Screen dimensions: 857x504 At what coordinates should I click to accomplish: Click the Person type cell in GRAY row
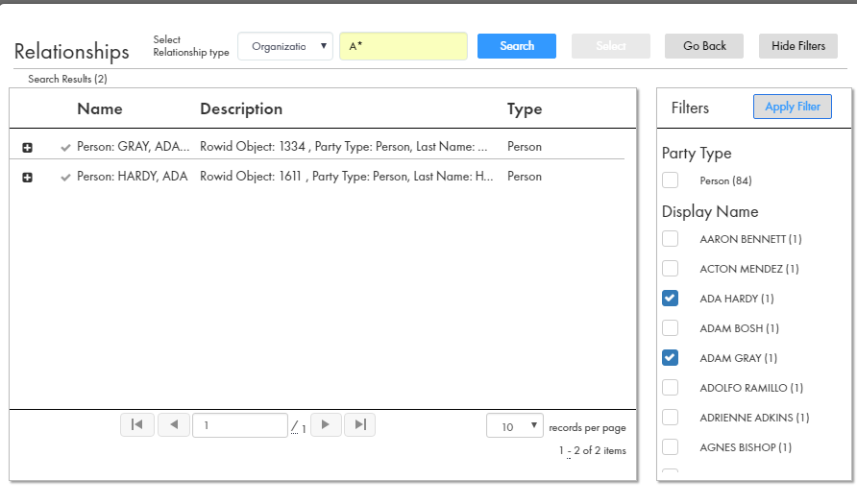pos(525,146)
